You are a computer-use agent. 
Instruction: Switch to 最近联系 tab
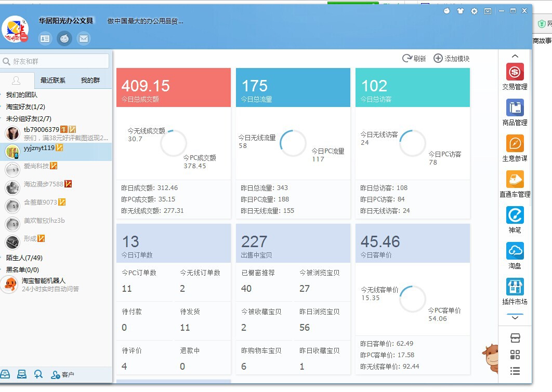[53, 80]
